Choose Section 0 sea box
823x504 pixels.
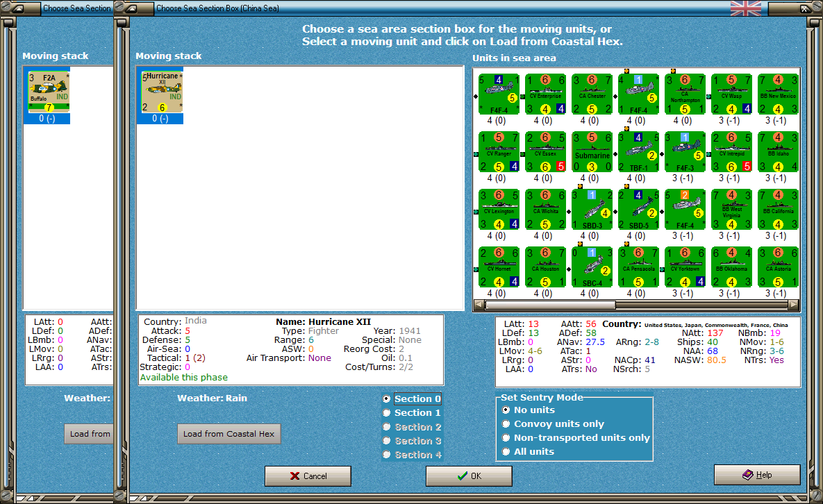coord(413,398)
